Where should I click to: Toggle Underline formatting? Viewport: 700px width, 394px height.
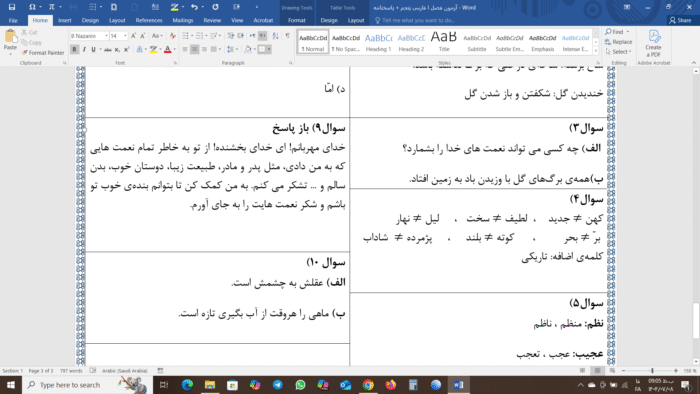tap(93, 50)
